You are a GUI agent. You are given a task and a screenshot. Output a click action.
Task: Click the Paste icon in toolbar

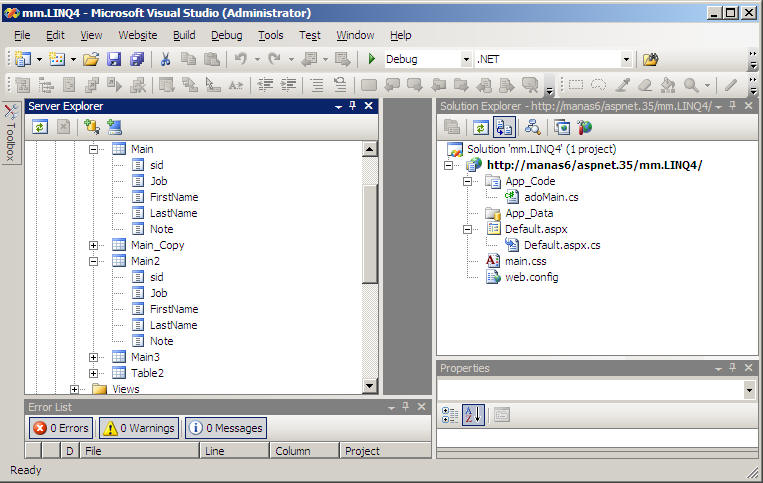pos(212,59)
